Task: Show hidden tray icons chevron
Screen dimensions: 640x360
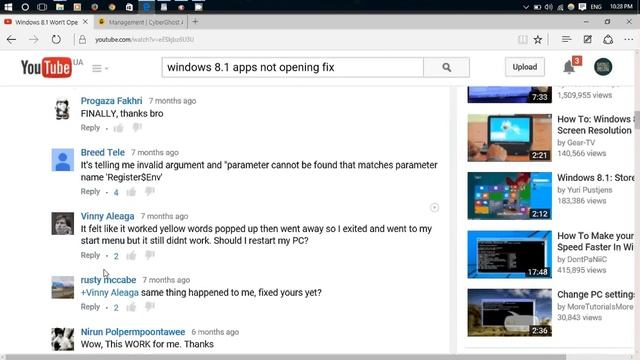Action: [x=526, y=7]
